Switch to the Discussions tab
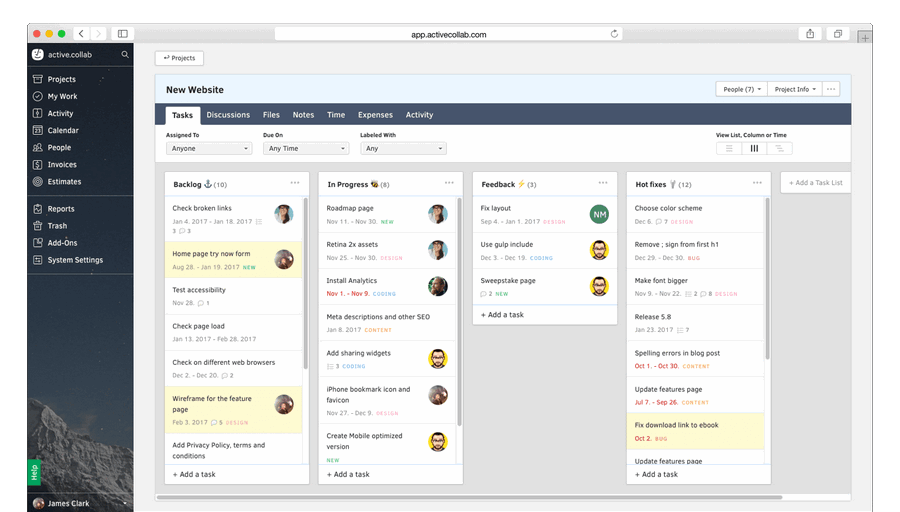The height and width of the screenshot is (512, 900). coord(228,115)
